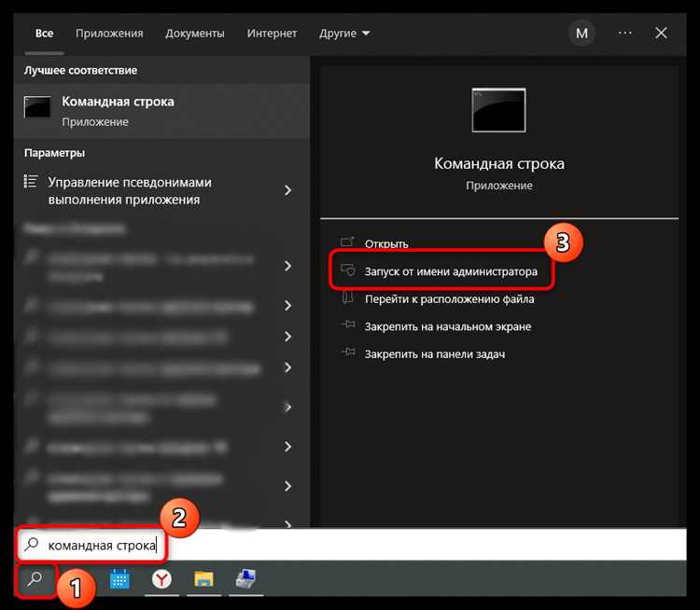Open the user account M avatar

coord(581,33)
